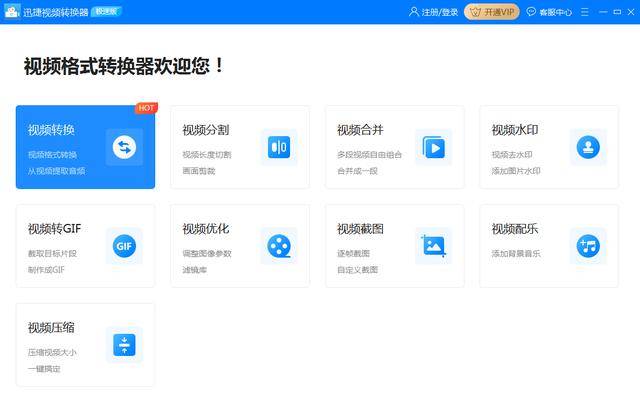640x417 pixels.
Task: Open the hamburger menu in title bar
Action: coord(583,12)
